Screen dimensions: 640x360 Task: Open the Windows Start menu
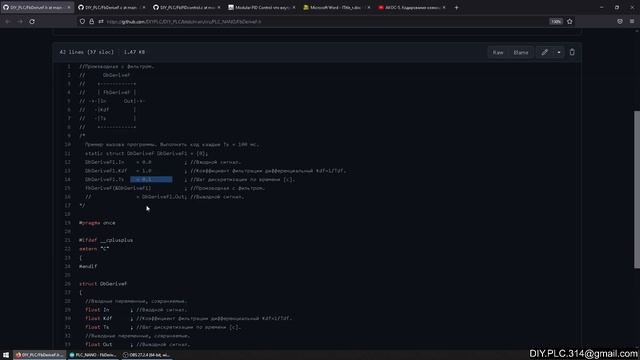coord(6,355)
